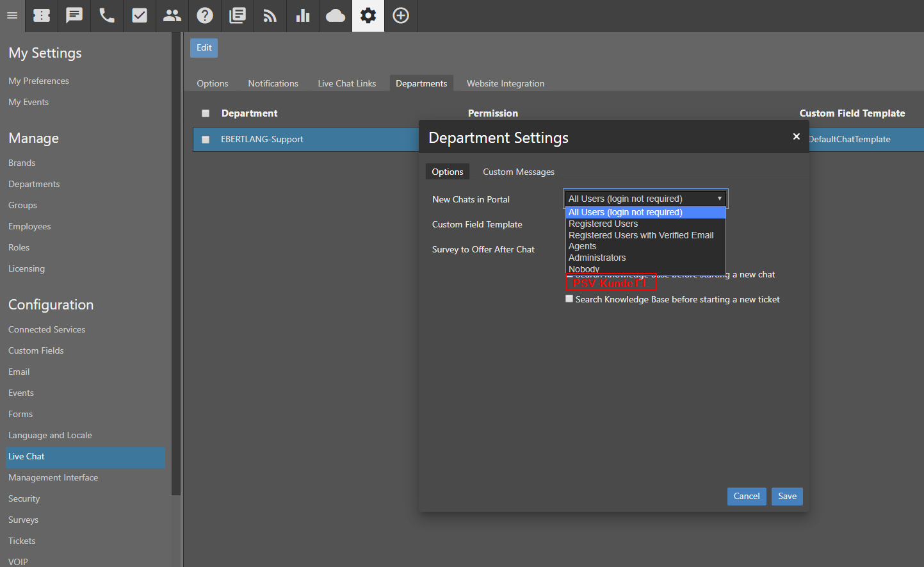Switch to the Custom Messages tab

coord(518,172)
